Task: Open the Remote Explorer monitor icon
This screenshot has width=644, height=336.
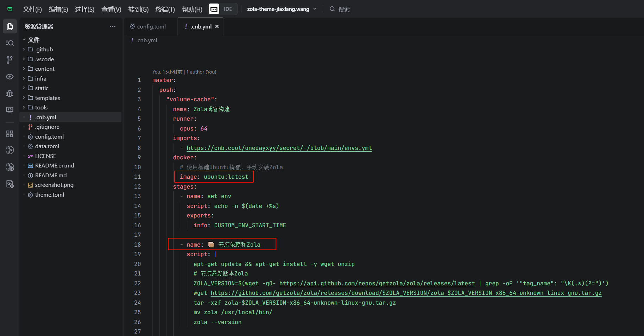Action: [x=10, y=110]
